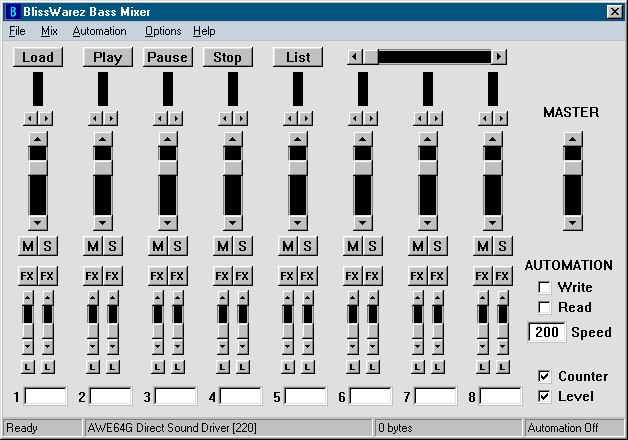Open the Options menu
This screenshot has width=628, height=440.
point(163,31)
